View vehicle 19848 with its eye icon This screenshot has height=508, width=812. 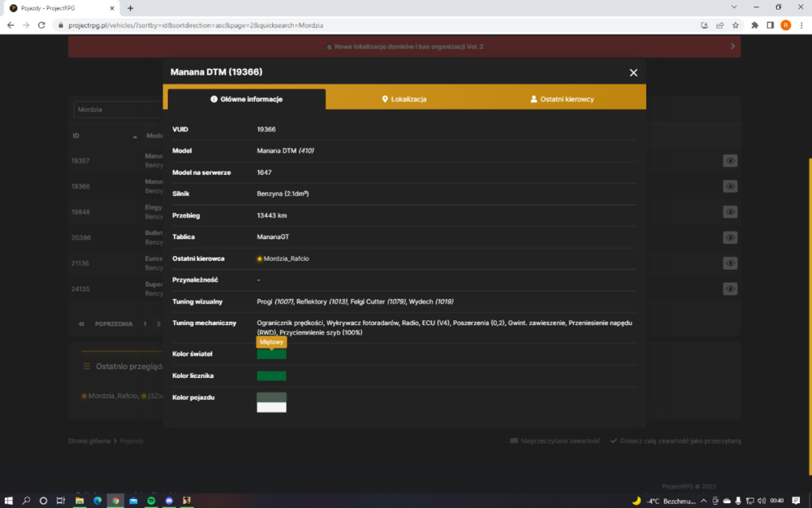pyautogui.click(x=730, y=212)
